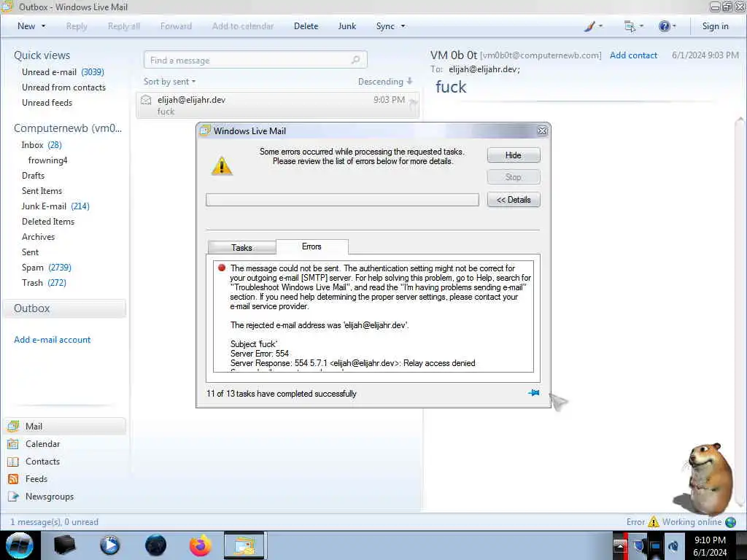This screenshot has height=560, width=747.
Task: Open the media player taskbar icon
Action: pos(110,545)
